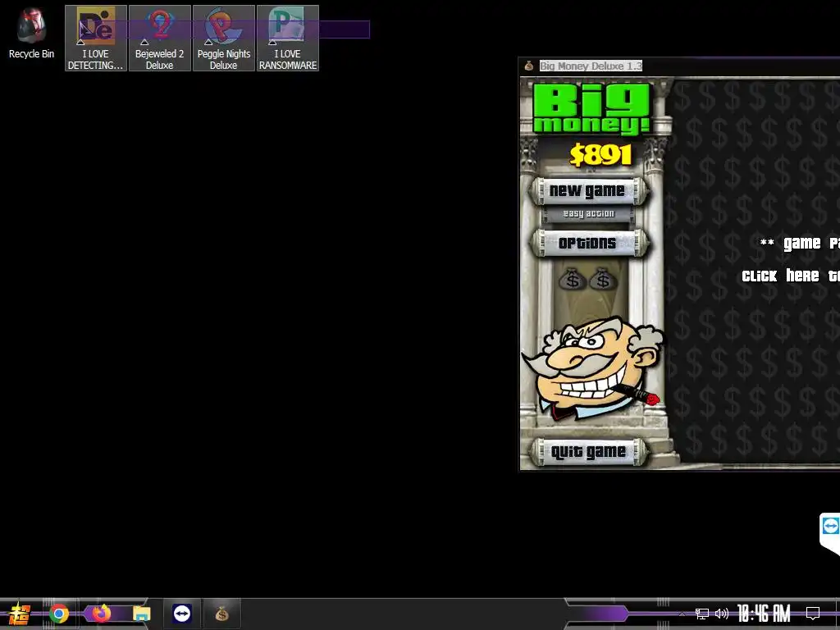This screenshot has width=840, height=630.
Task: Launch Bejeweled 2 Deluxe shortcut
Action: pos(160,38)
